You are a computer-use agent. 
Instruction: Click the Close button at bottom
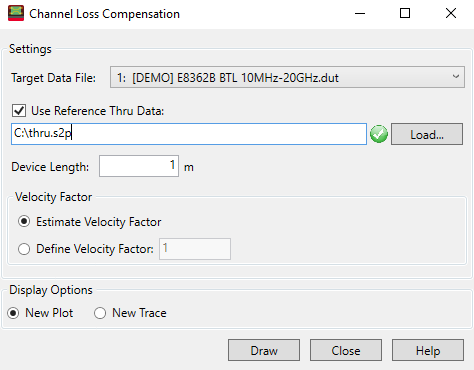(346, 350)
